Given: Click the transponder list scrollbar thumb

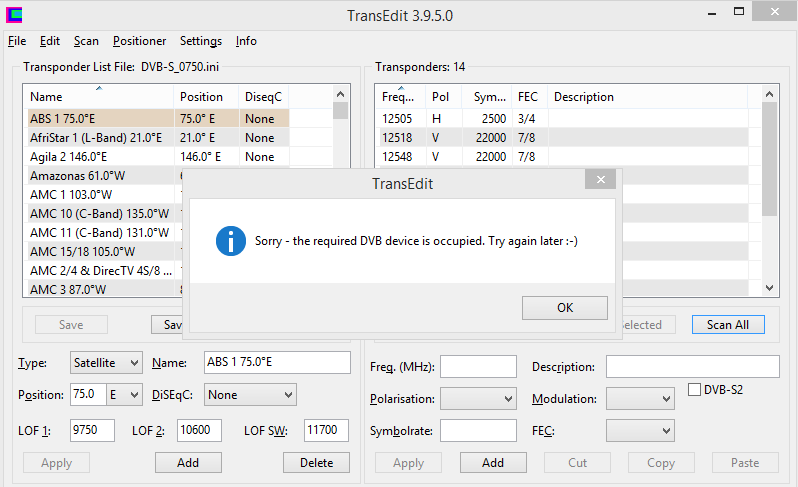Looking at the screenshot, I should pos(770,159).
